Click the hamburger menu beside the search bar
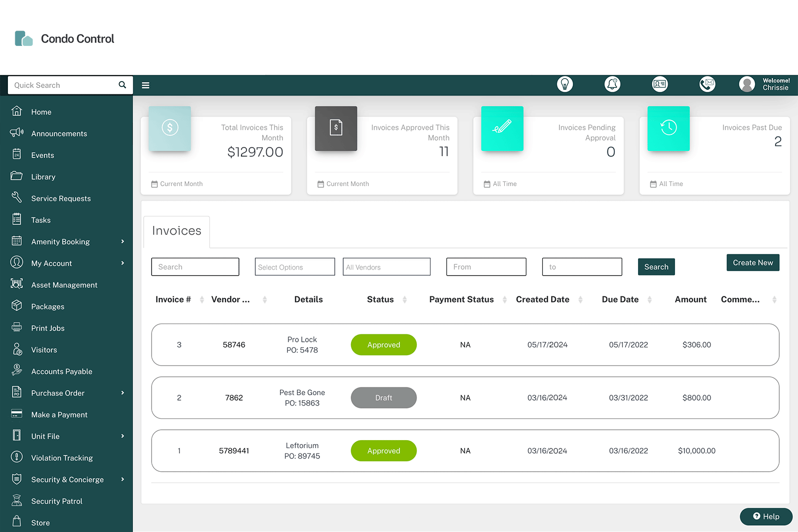Screen dimensions: 798x532 pyautogui.click(x=145, y=85)
